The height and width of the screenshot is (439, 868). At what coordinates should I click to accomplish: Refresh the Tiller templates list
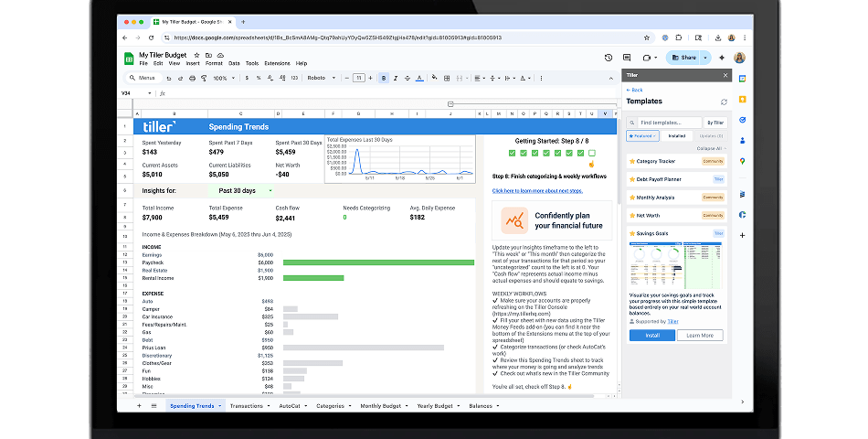click(x=724, y=102)
